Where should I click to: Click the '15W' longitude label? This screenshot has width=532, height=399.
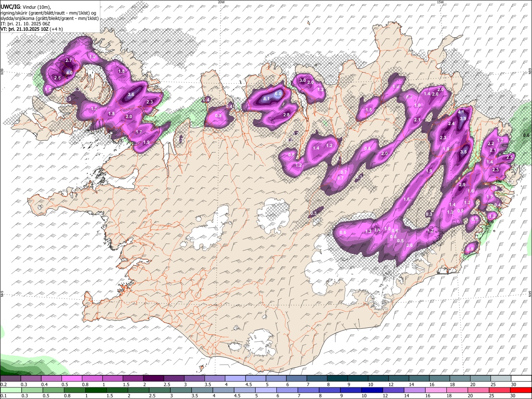point(440,2)
